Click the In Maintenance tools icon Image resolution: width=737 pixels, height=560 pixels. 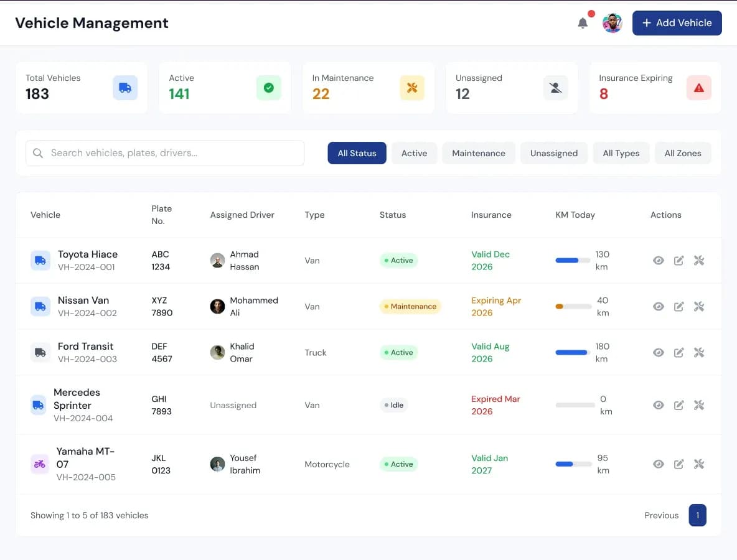(411, 87)
